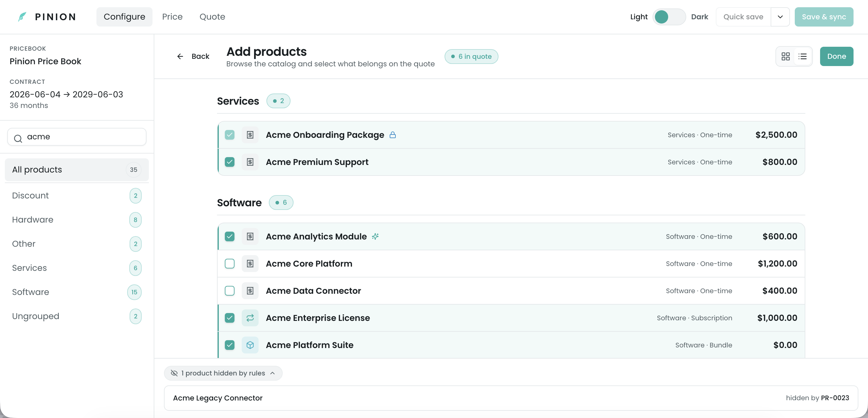
Task: Open the Configure tab
Action: [x=124, y=17]
